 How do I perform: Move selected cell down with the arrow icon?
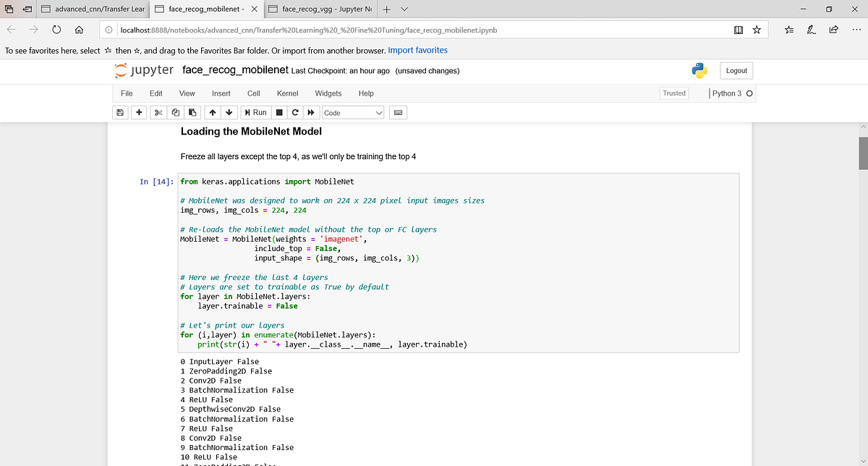click(x=229, y=112)
